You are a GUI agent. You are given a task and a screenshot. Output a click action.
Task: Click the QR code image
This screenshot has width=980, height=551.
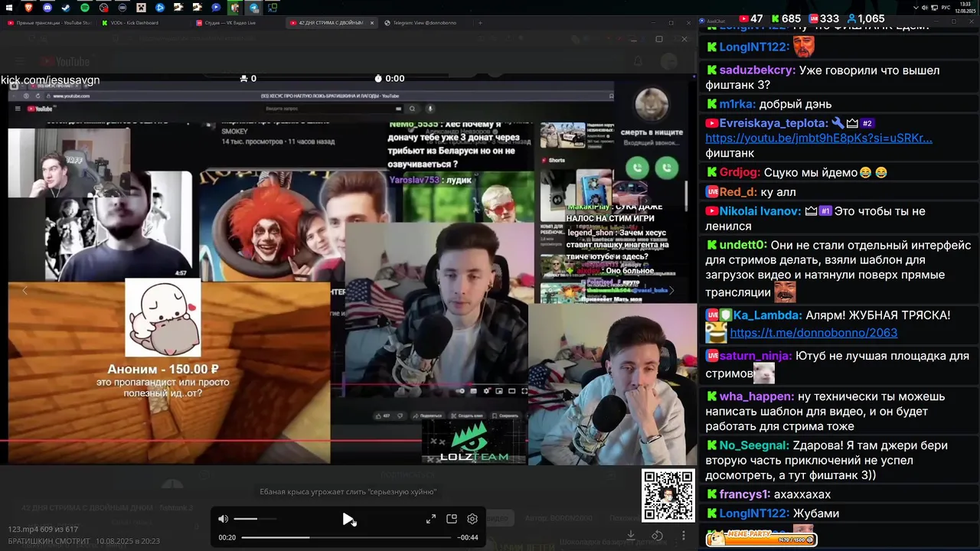[x=668, y=496]
